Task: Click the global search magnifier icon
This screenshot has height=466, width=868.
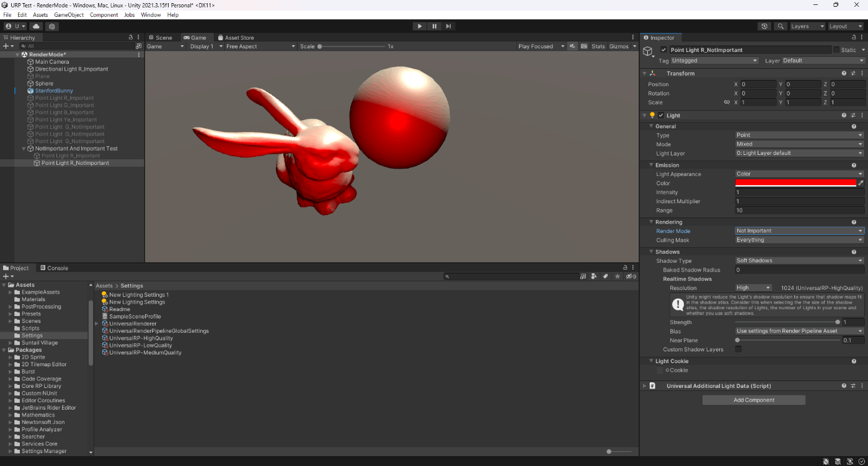Action: coord(781,27)
